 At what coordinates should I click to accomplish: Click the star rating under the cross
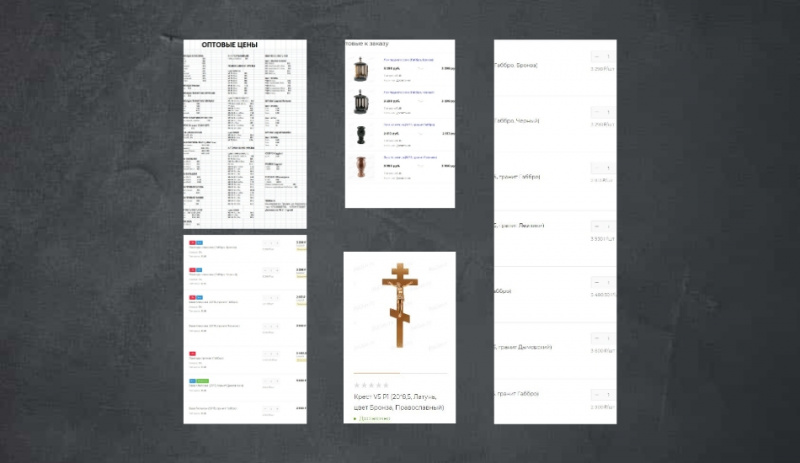coord(371,385)
